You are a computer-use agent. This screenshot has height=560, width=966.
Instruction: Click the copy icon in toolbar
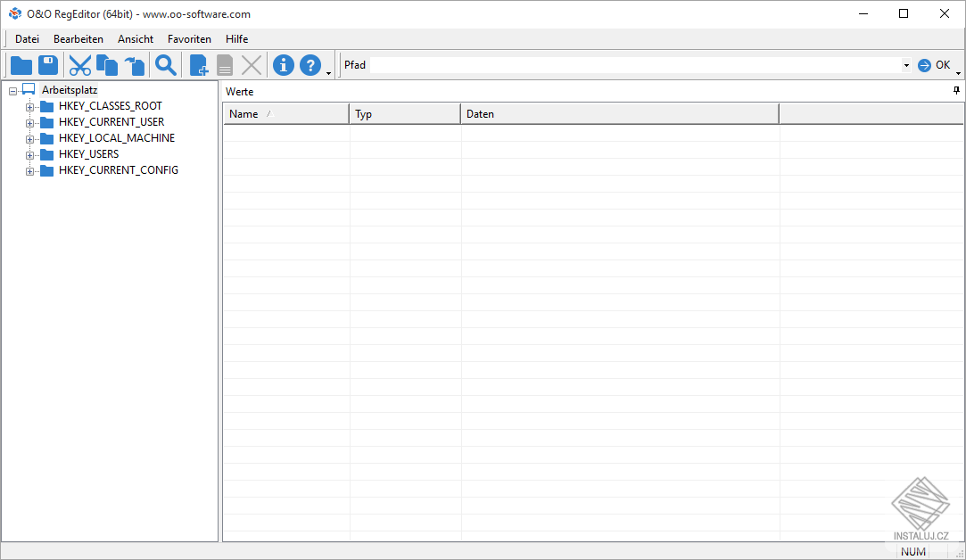click(107, 65)
